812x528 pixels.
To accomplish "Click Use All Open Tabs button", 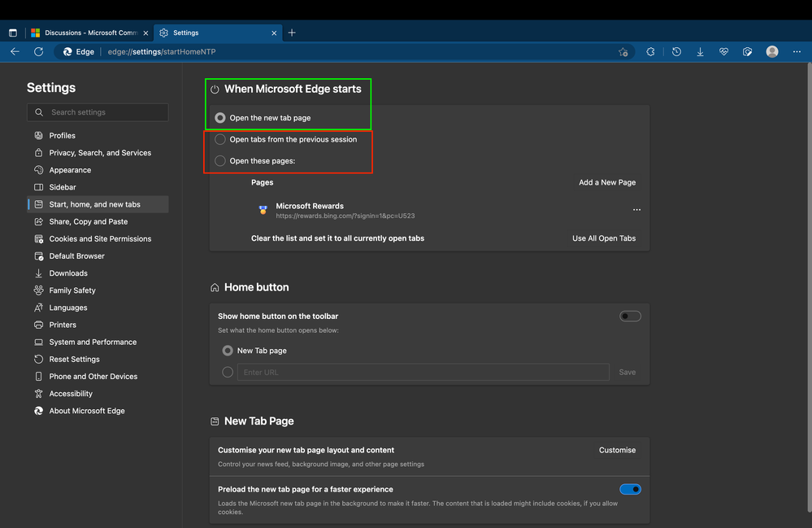I will [x=604, y=238].
